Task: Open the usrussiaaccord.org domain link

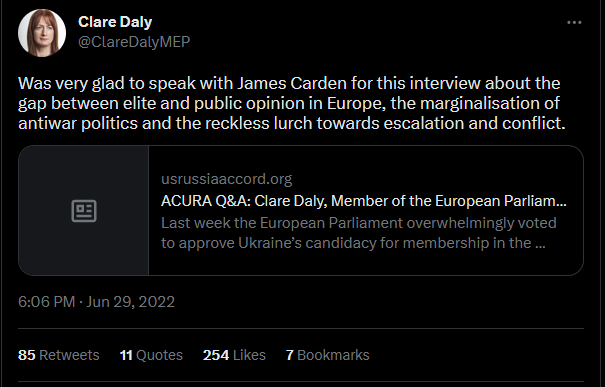Action: 226,179
